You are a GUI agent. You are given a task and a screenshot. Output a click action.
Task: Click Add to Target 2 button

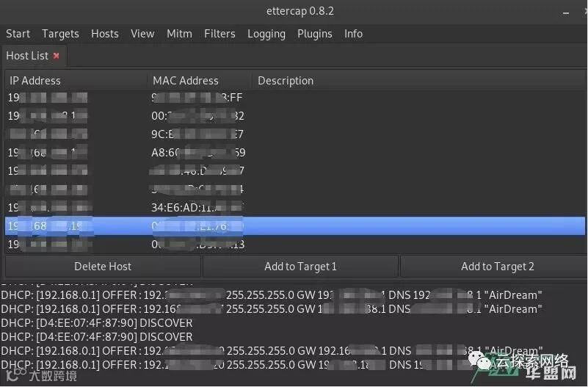[494, 267]
